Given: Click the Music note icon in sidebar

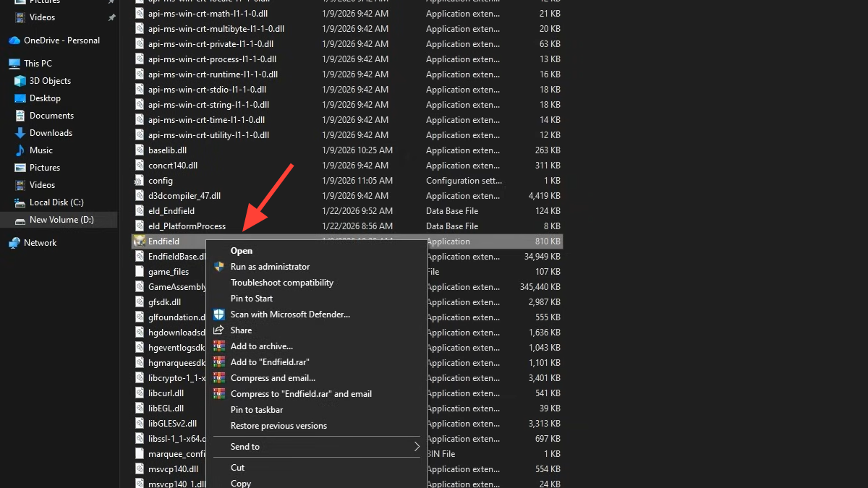Looking at the screenshot, I should pyautogui.click(x=20, y=150).
